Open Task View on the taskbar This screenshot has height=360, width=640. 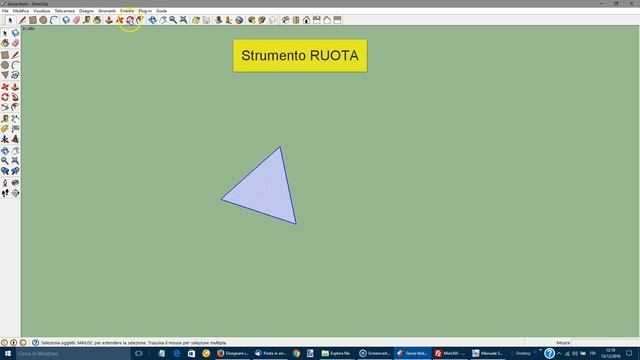coord(138,353)
